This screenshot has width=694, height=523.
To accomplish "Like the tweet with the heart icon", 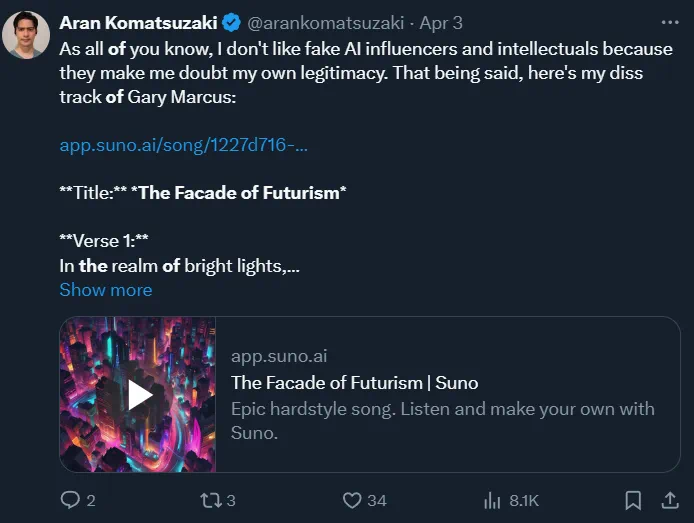I will 351,500.
